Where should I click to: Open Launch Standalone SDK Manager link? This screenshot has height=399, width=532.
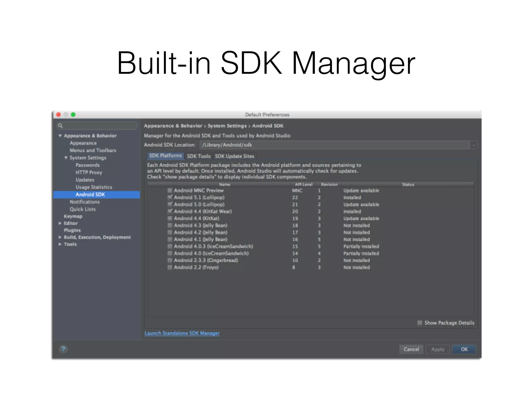pos(182,333)
